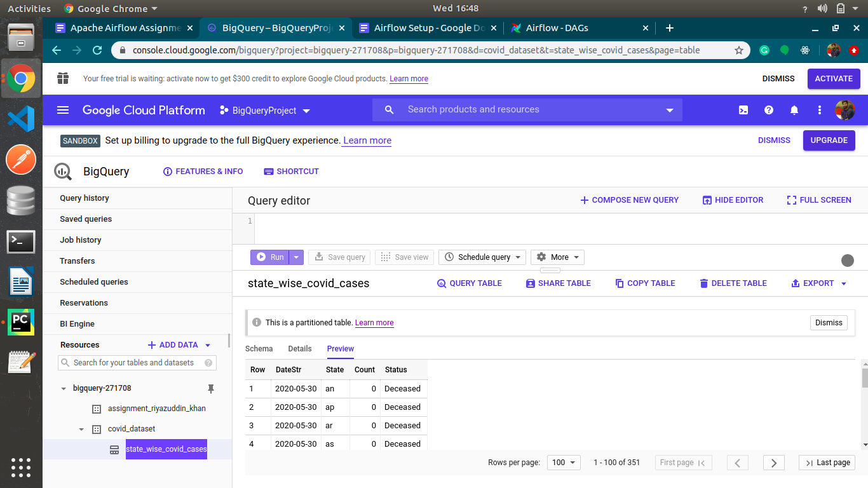Click HIDE EDITOR button
Viewport: 868px width, 488px height.
[x=733, y=200]
